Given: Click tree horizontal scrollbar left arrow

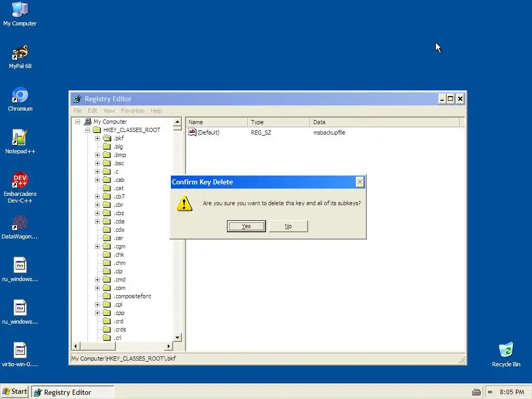Looking at the screenshot, I should pyautogui.click(x=76, y=347).
